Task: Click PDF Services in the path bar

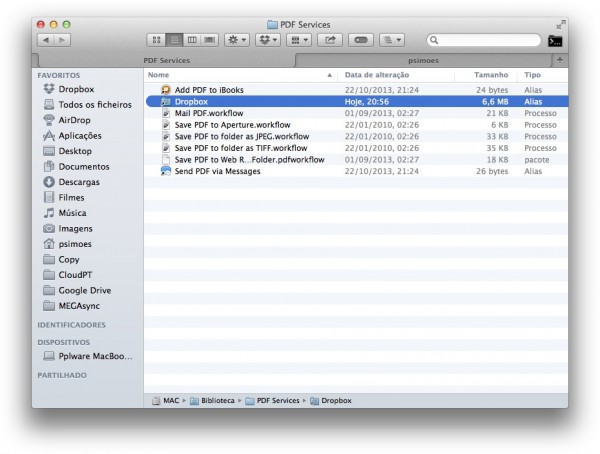Action: 272,401
